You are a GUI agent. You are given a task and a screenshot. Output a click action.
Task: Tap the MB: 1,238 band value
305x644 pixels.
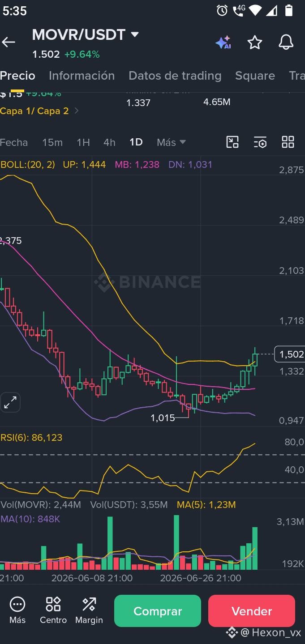click(x=137, y=165)
